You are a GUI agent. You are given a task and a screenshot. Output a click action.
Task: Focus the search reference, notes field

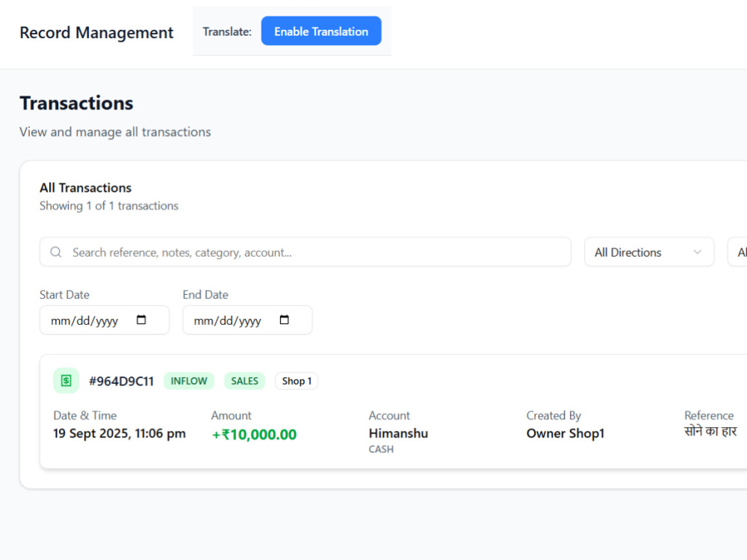(x=306, y=252)
